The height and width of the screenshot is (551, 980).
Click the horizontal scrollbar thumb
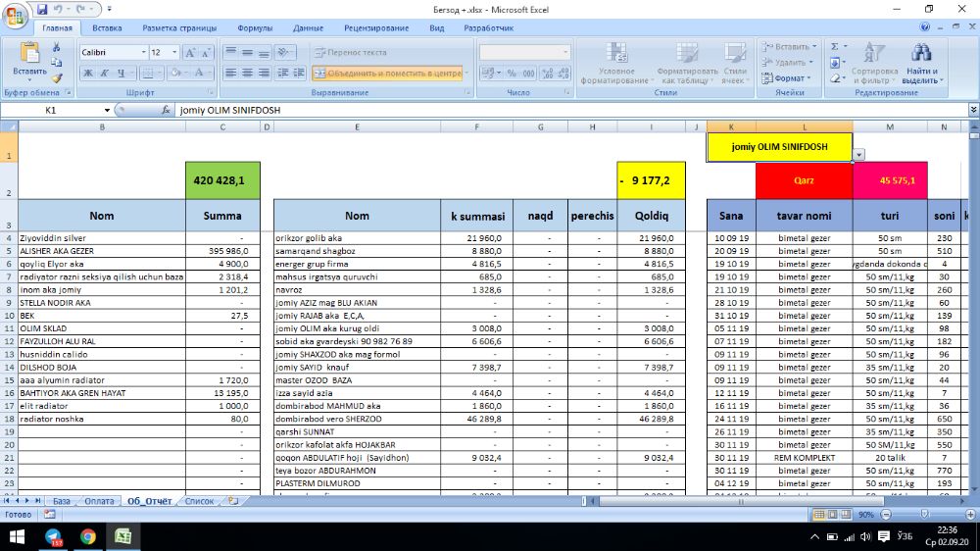[741, 501]
